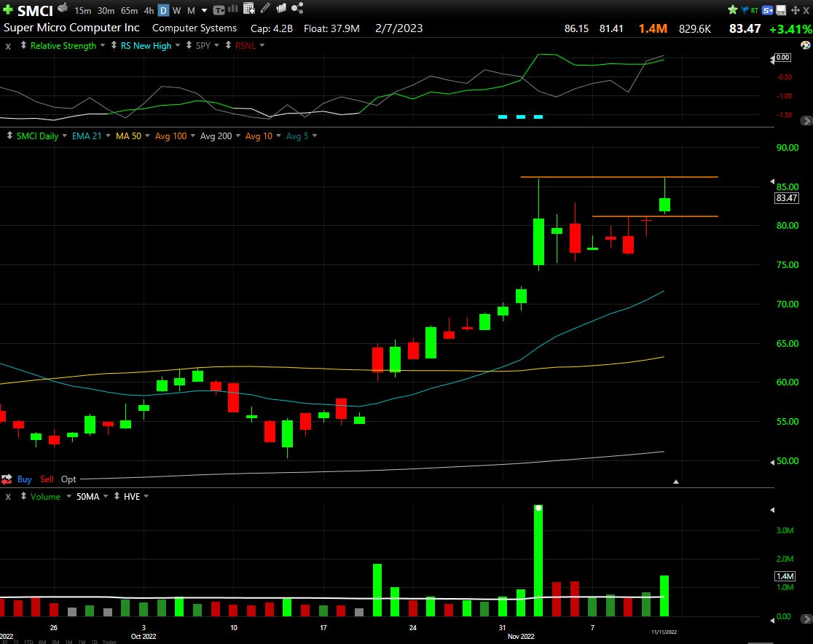Click the lower orange horizontal trendline
This screenshot has width=813, height=644.
pos(655,216)
